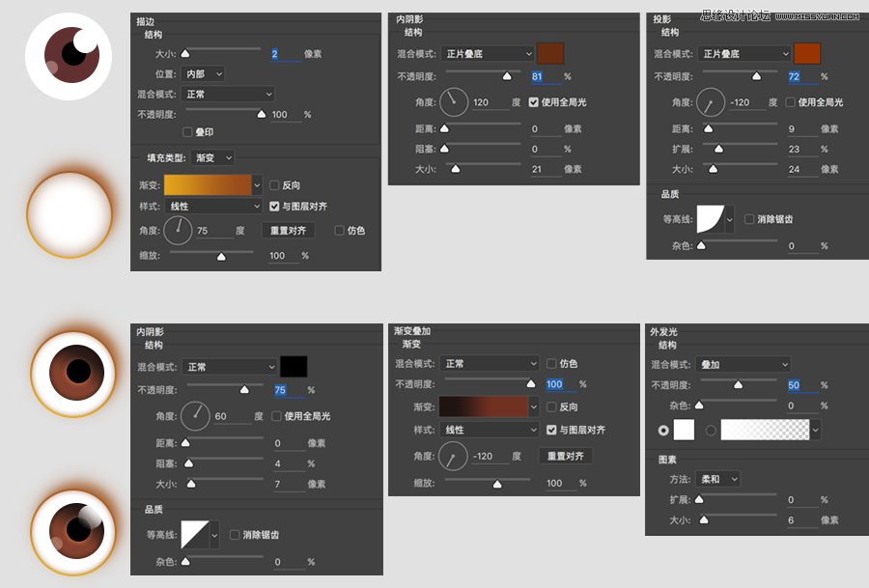Click the Outer Glow 大小 size field showing 6
This screenshot has width=869, height=588.
click(x=803, y=520)
